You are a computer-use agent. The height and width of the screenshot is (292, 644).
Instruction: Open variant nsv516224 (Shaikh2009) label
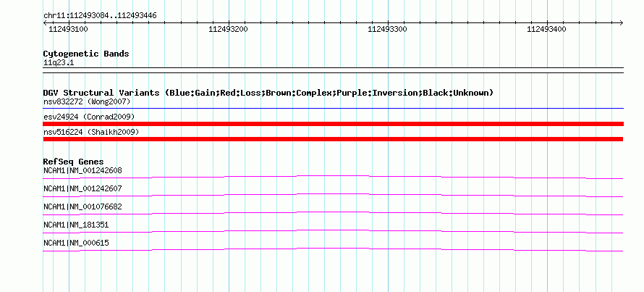91,132
